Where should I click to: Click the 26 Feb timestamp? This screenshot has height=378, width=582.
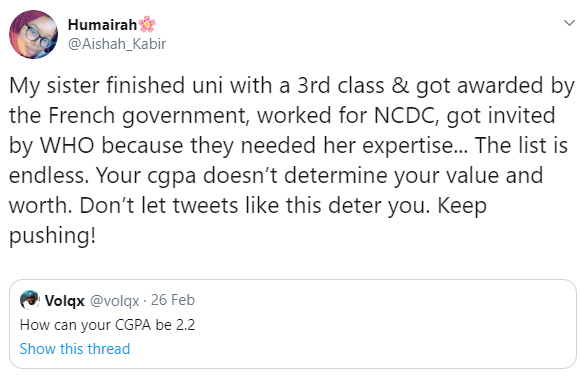(173, 300)
